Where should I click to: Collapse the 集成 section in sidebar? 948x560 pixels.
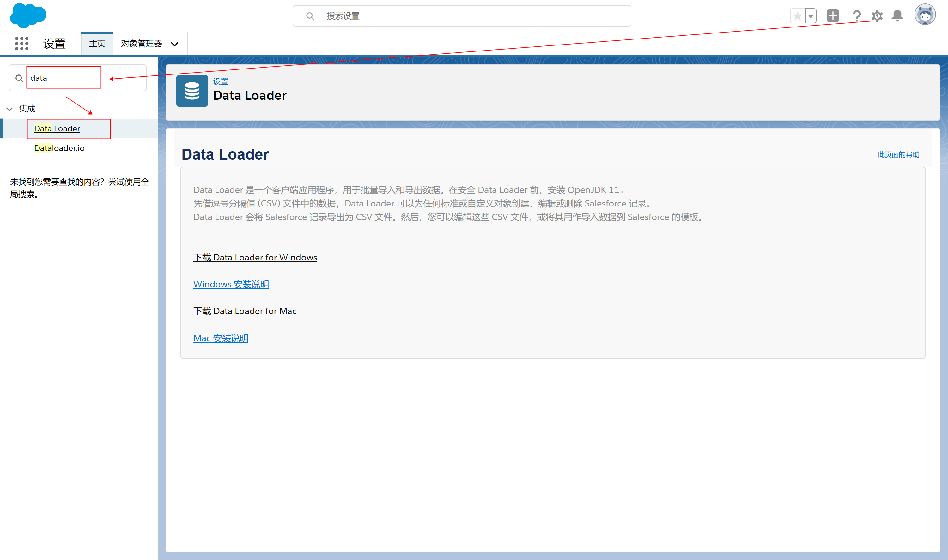coord(9,109)
